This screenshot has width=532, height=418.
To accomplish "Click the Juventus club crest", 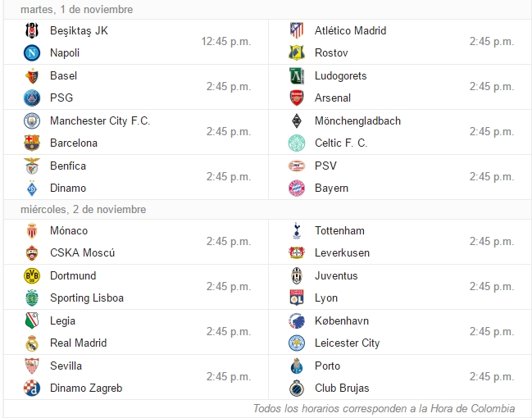I will [x=297, y=276].
